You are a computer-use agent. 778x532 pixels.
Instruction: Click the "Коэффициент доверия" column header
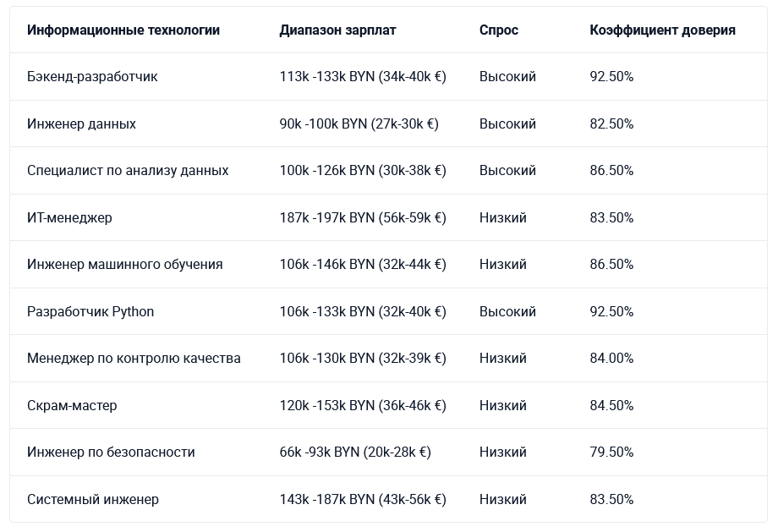click(x=662, y=30)
